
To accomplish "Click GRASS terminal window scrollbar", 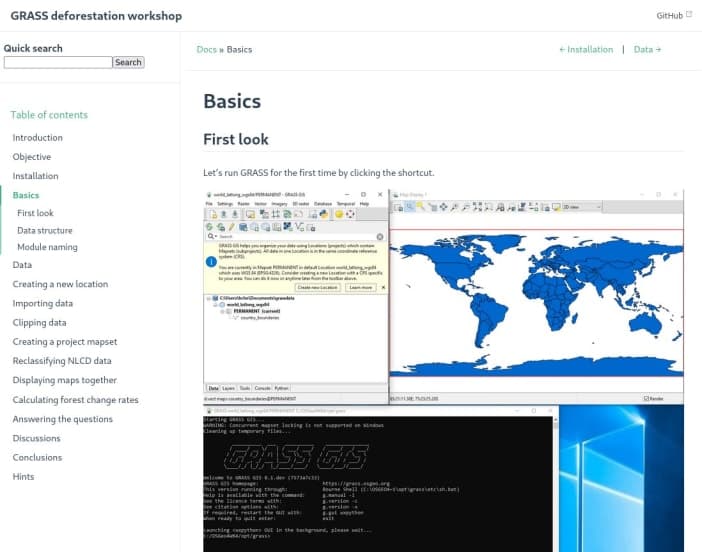I will pos(556,484).
